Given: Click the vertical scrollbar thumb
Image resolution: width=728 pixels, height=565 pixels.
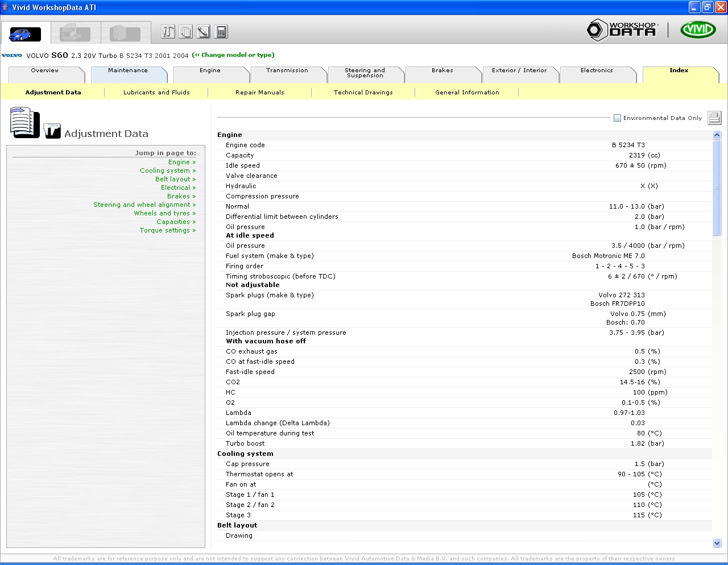Looking at the screenshot, I should point(717,188).
